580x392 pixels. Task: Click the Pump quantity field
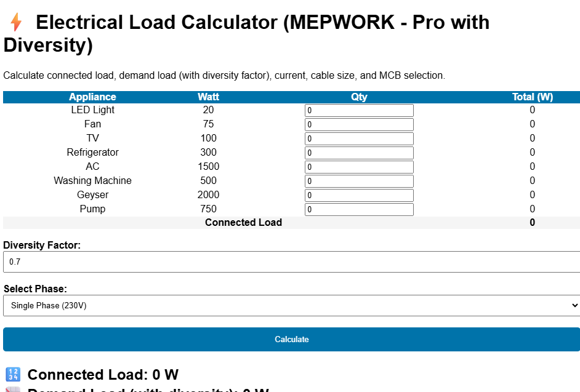[359, 209]
